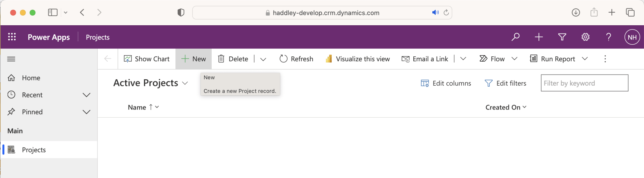644x178 pixels.
Task: Open the settings gear in header
Action: 585,37
